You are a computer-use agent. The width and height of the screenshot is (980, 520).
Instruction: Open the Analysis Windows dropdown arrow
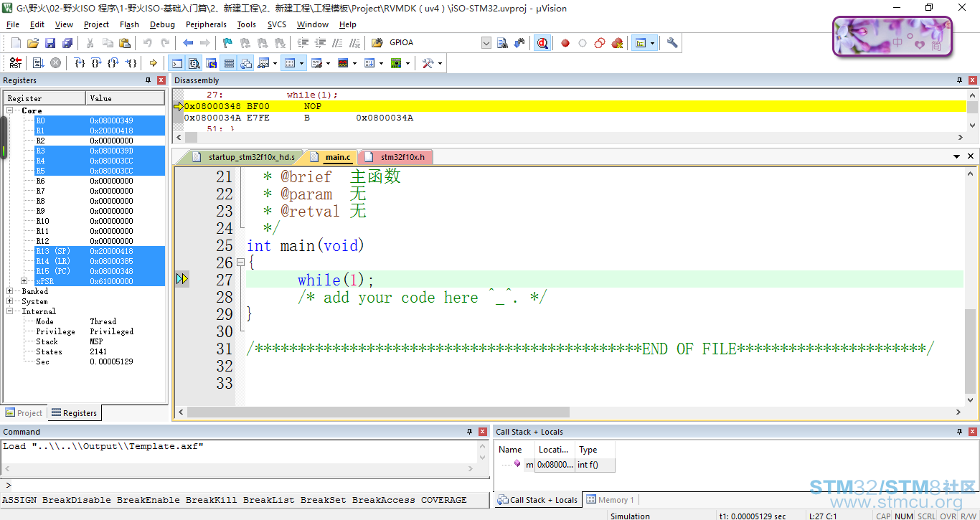(354, 63)
